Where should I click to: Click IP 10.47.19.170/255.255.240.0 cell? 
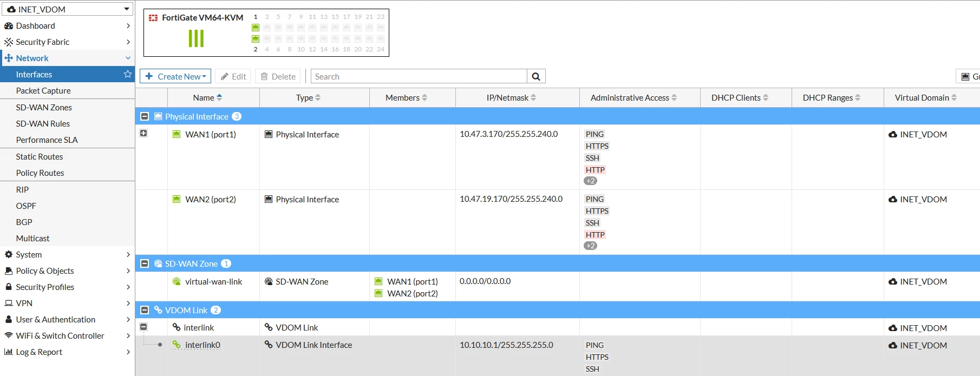511,199
